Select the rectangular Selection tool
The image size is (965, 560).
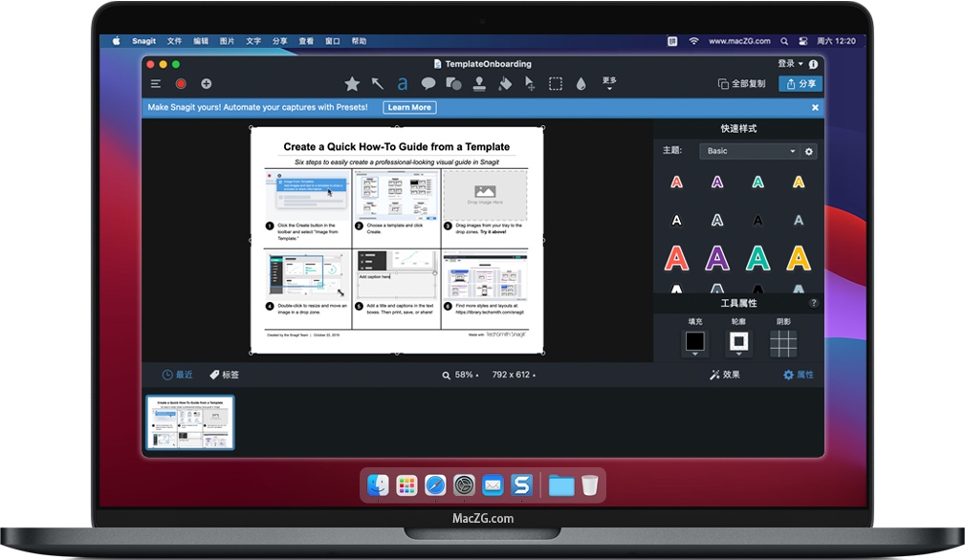tap(556, 83)
